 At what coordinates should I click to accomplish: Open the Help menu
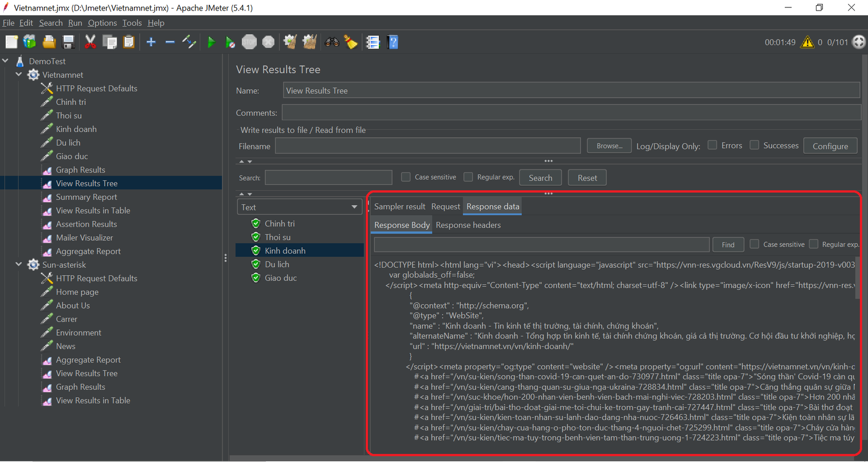[156, 23]
